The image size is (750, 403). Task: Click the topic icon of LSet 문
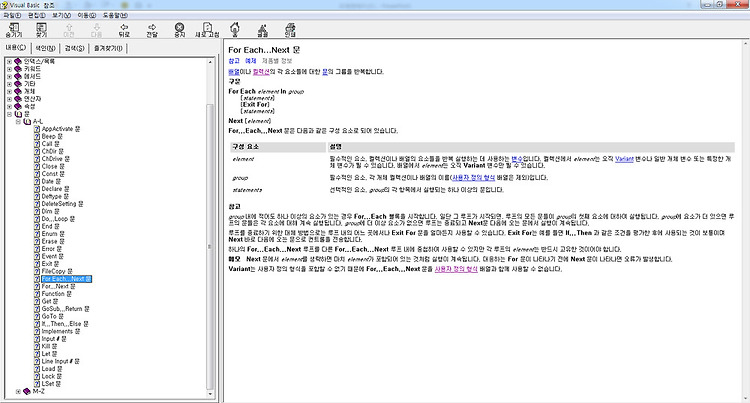tap(37, 383)
